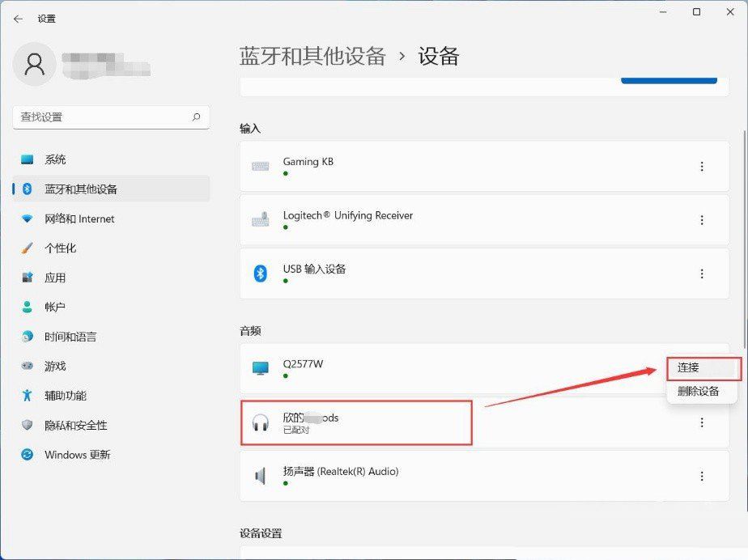
Task: Open 隐私和安全性 settings
Action: [111, 425]
